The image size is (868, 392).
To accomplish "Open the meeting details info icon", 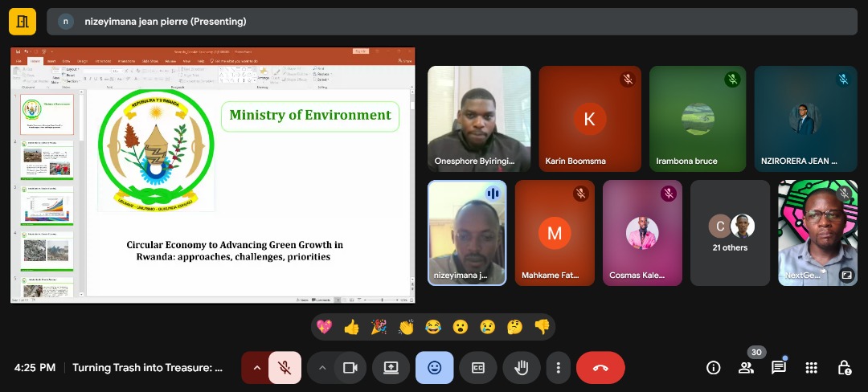I will pos(714,368).
